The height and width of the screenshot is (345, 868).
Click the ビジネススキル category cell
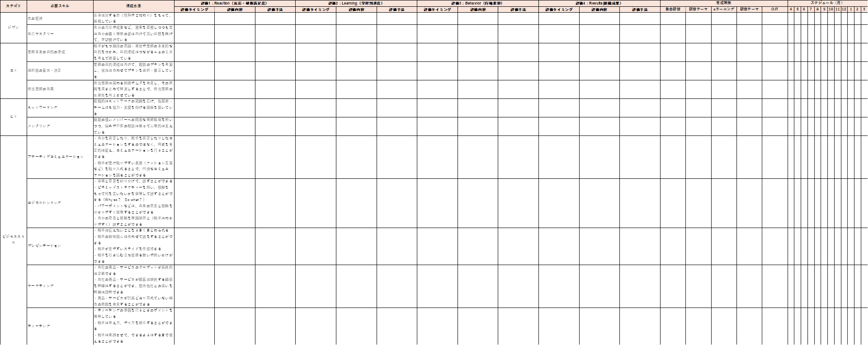(x=14, y=239)
